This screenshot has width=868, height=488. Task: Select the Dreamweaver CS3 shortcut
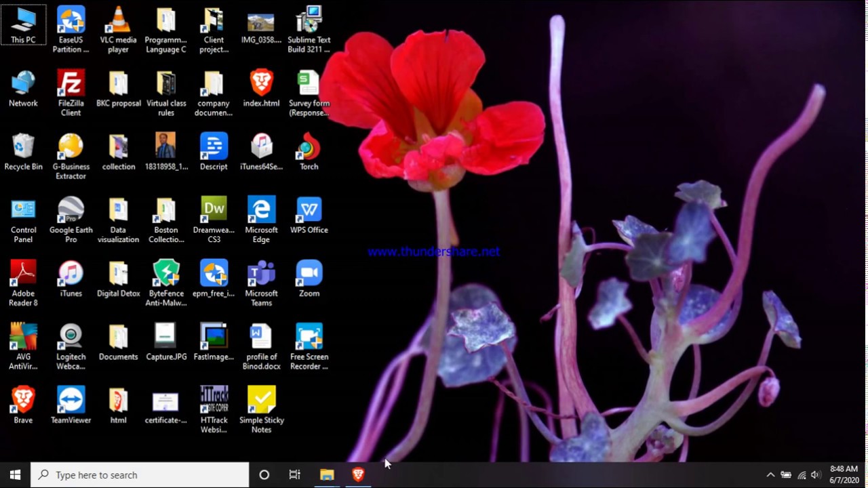pos(214,220)
